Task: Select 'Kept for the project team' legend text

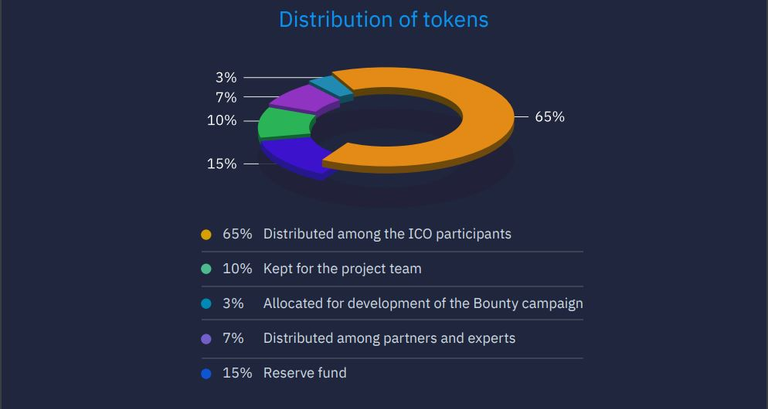Action: tap(342, 269)
